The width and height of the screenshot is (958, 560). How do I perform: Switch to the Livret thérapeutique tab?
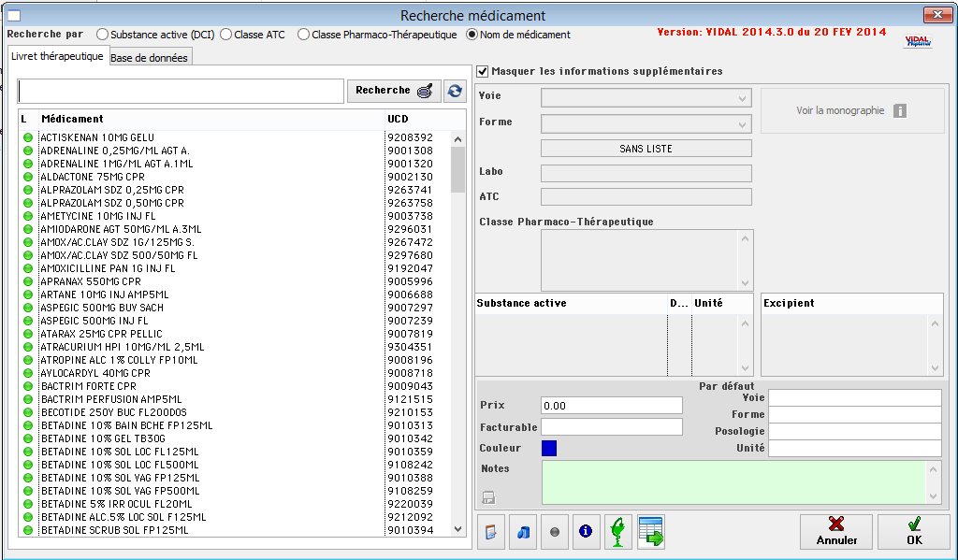pos(57,56)
